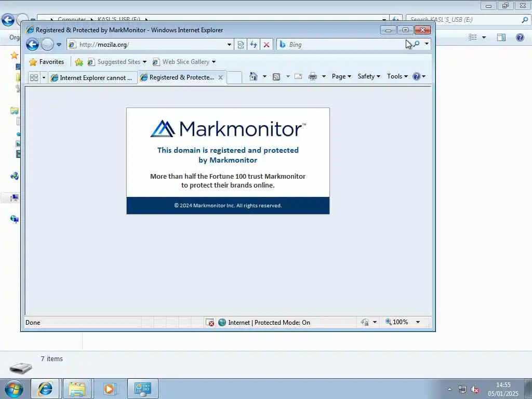
Task: Click the Internet Explorer back button
Action: click(x=33, y=45)
